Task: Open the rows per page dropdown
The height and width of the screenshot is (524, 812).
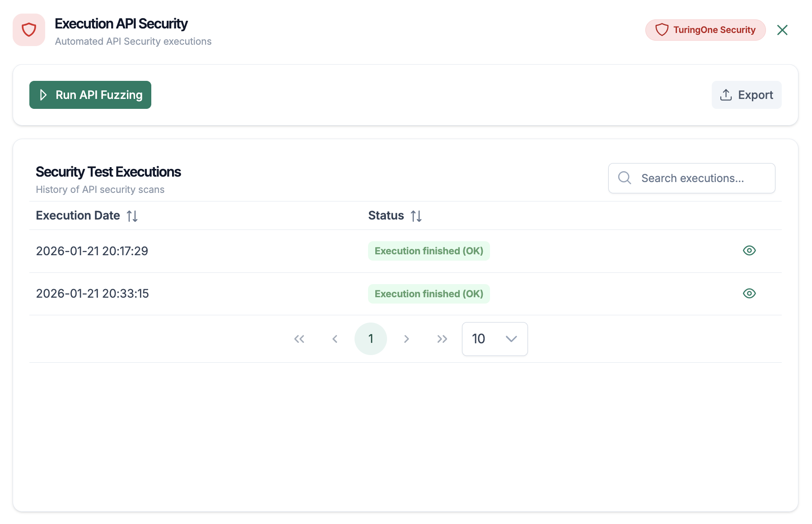Action: click(495, 339)
